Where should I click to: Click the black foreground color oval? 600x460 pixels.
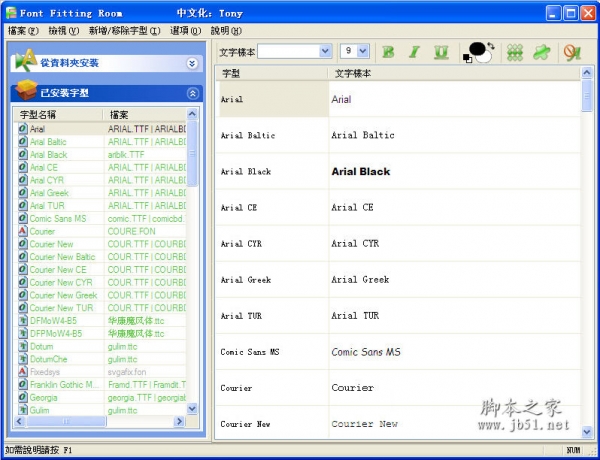[476, 49]
